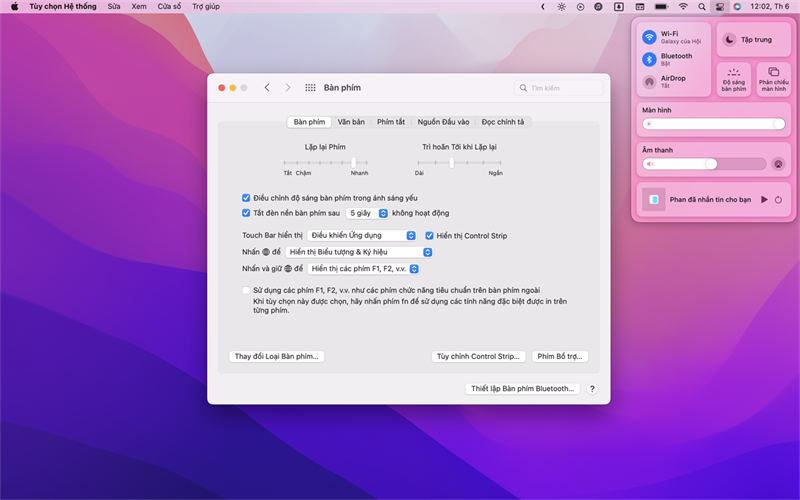Toggle the Wi-Fi icon in Control Center

[649, 37]
